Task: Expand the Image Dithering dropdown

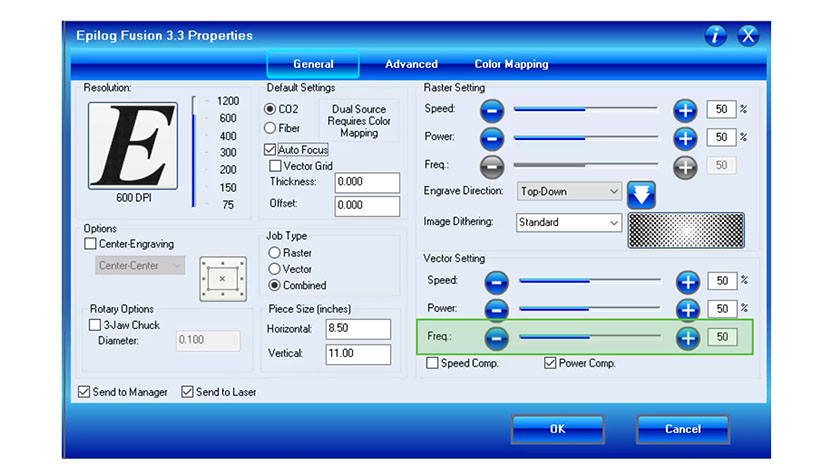Action: tap(570, 223)
